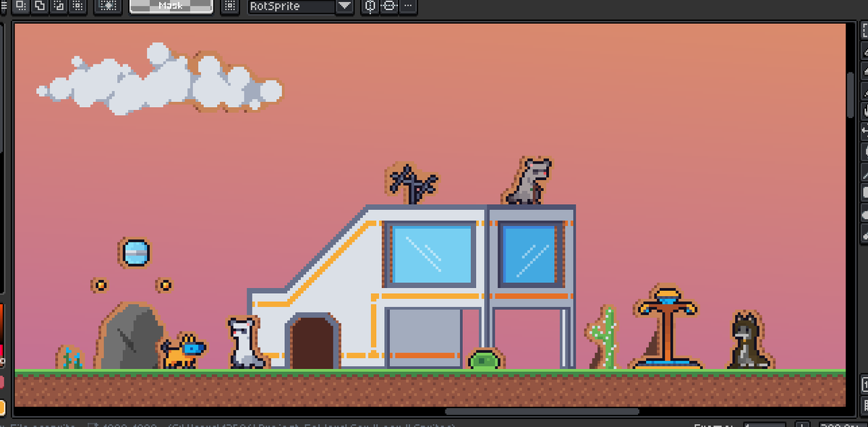868x427 pixels.
Task: Select the Rectangle shape tool
Action: pyautogui.click(x=864, y=193)
